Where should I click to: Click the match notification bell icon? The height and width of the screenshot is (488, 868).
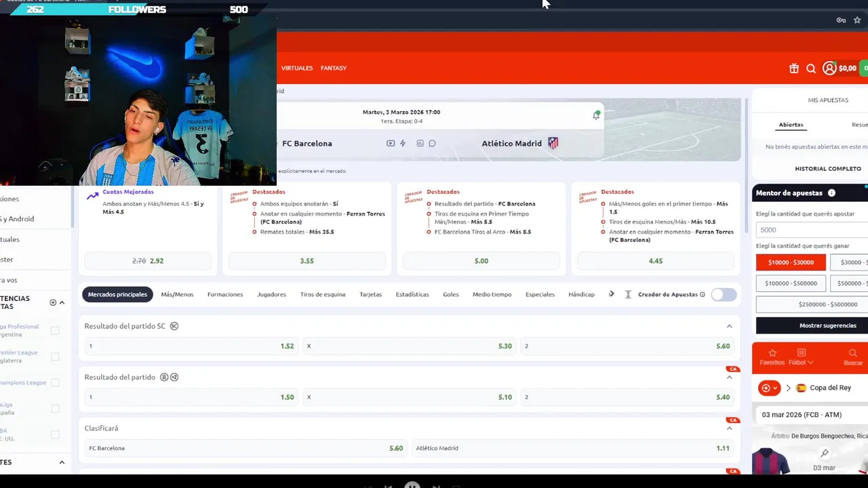tap(596, 115)
